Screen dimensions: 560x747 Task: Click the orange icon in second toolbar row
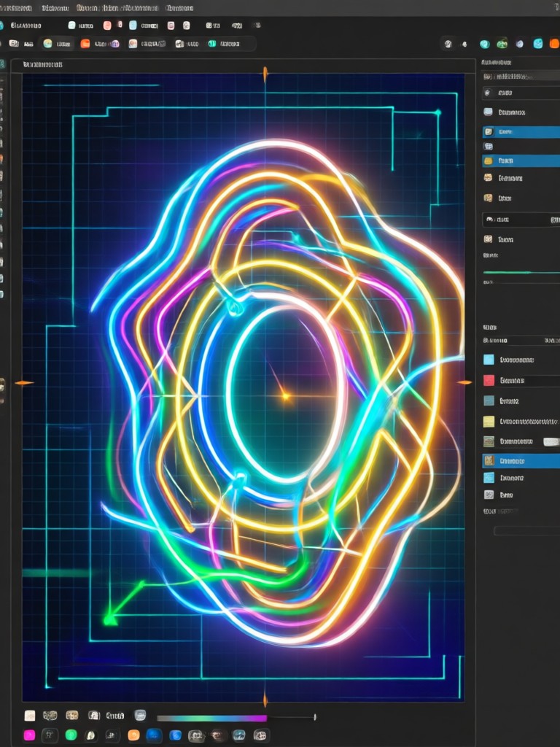[x=85, y=44]
